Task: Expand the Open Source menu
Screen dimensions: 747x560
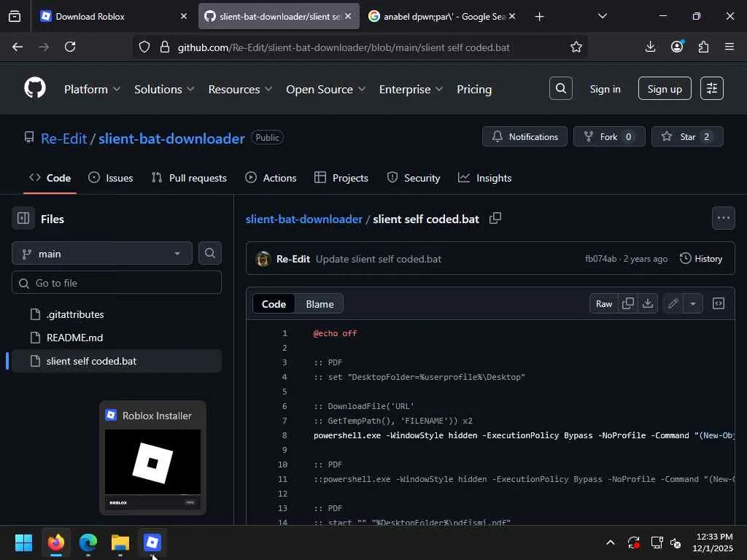Action: (325, 89)
